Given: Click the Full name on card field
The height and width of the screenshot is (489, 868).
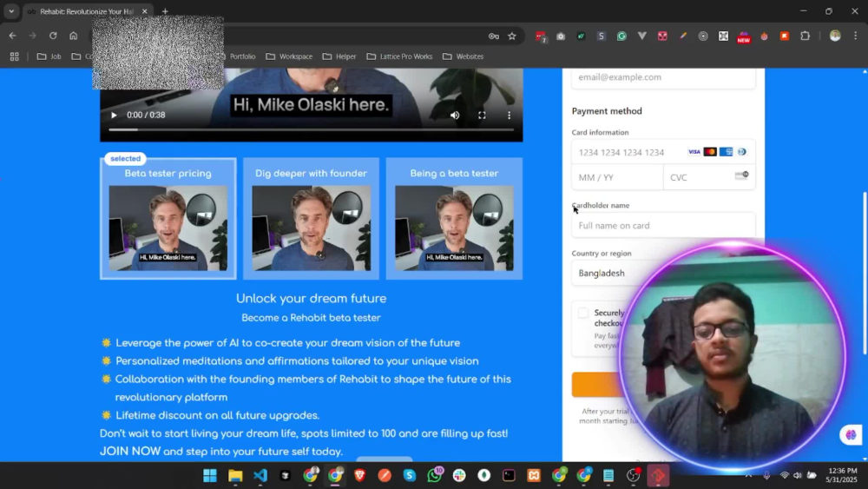Looking at the screenshot, I should (x=663, y=226).
